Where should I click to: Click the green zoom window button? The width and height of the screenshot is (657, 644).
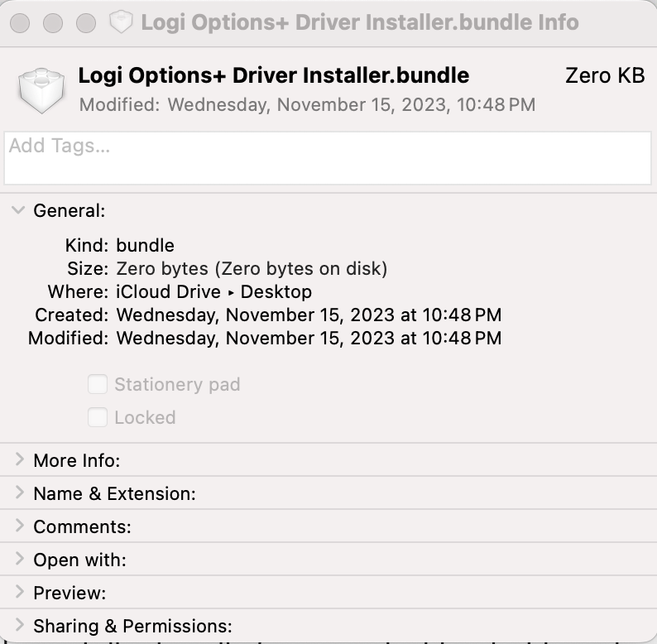85,22
